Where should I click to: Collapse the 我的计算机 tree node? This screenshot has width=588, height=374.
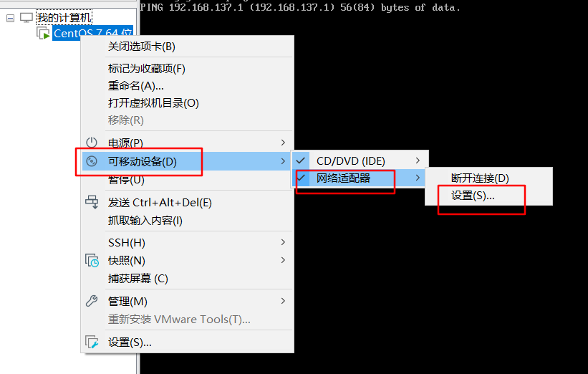pos(11,18)
